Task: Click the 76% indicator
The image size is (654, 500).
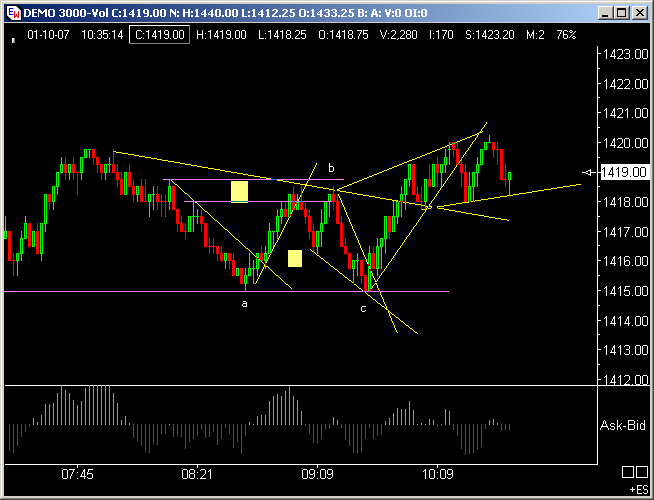Action: 566,35
